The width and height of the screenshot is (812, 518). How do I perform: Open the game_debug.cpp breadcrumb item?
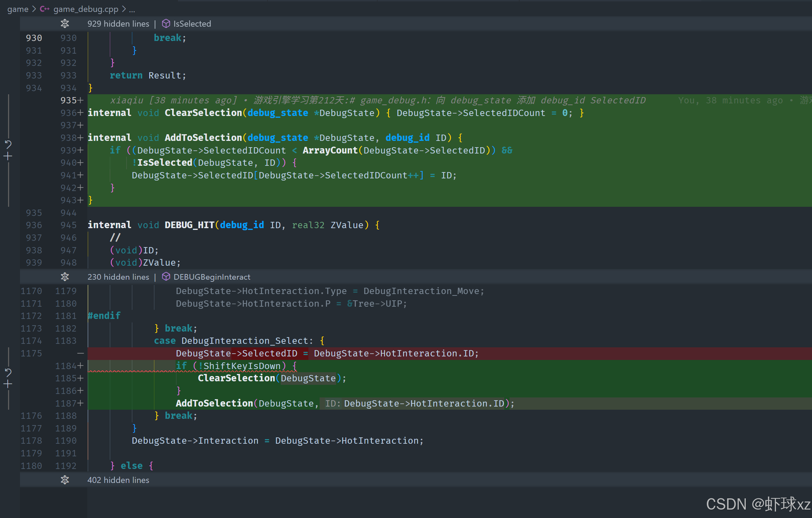(86, 9)
